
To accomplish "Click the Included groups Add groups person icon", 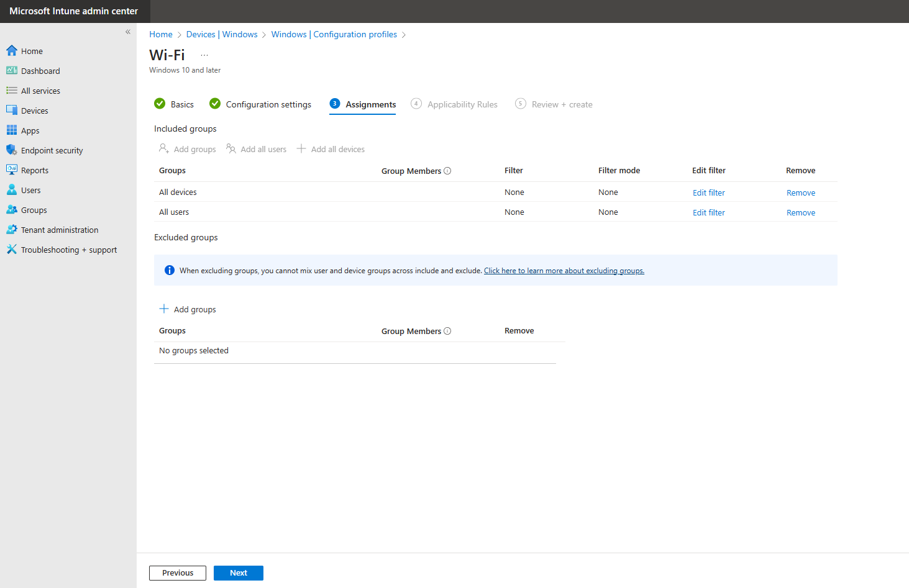I will tap(164, 148).
